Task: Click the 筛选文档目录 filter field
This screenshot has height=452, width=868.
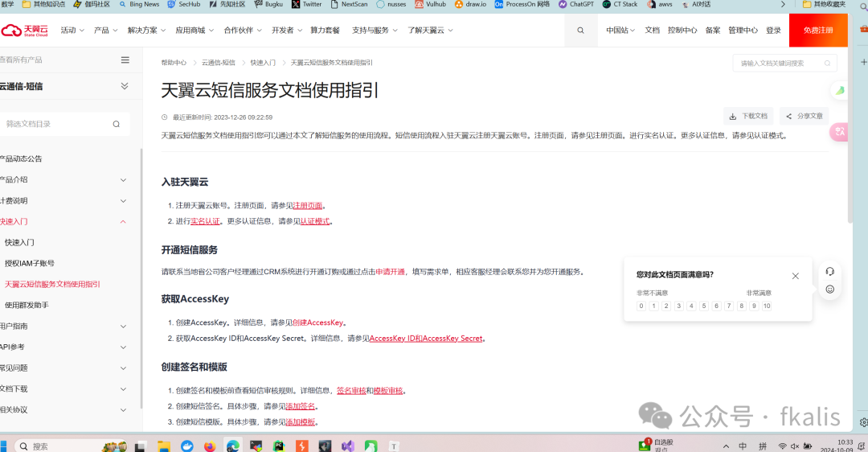Action: (x=65, y=124)
